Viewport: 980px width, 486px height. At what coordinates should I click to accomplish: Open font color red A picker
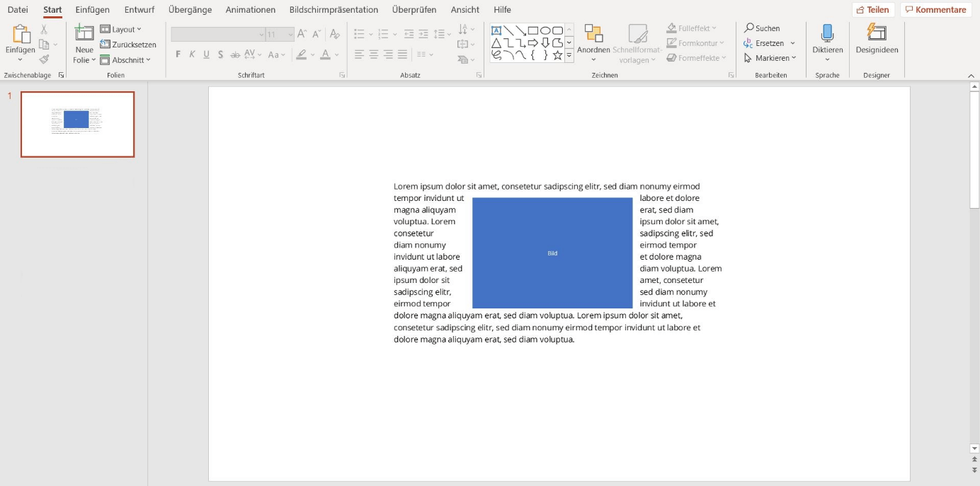point(329,54)
